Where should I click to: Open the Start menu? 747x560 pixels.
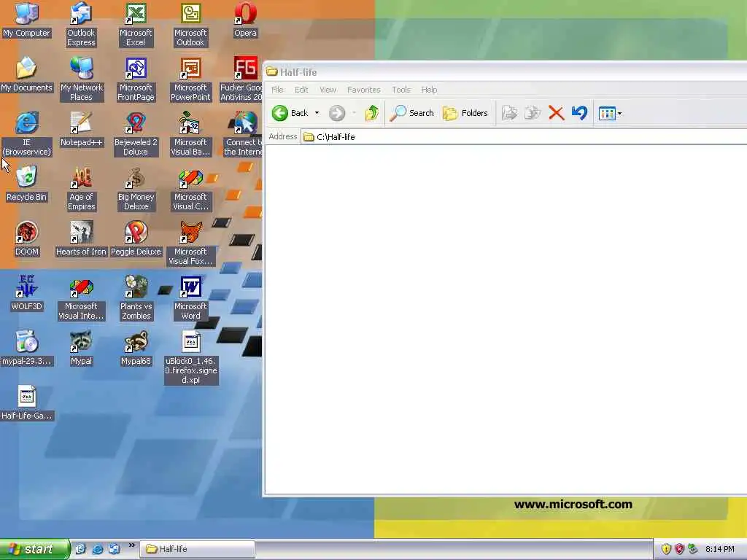tap(34, 549)
